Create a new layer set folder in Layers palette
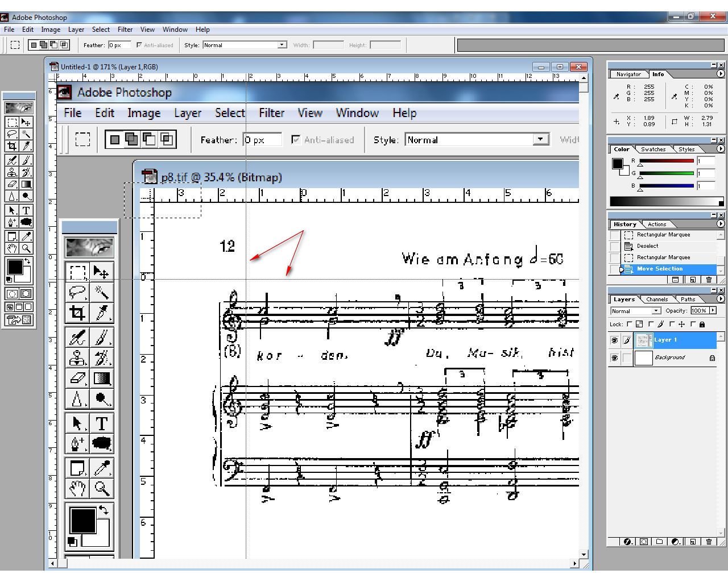The image size is (728, 582). 660,542
